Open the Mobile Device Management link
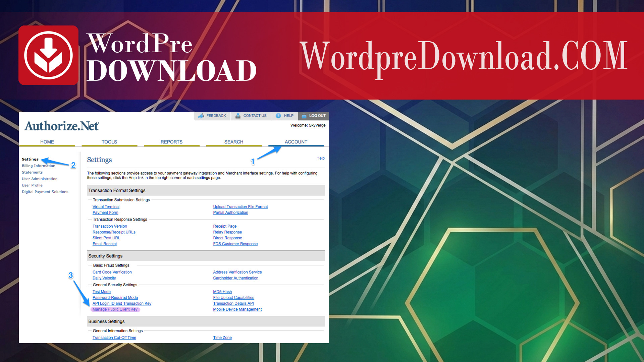Viewport: 644px width, 362px height. pyautogui.click(x=237, y=309)
